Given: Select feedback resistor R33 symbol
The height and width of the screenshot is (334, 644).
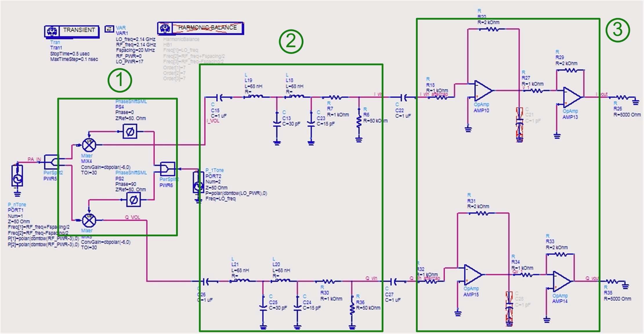Looking at the screenshot, I should click(561, 254).
